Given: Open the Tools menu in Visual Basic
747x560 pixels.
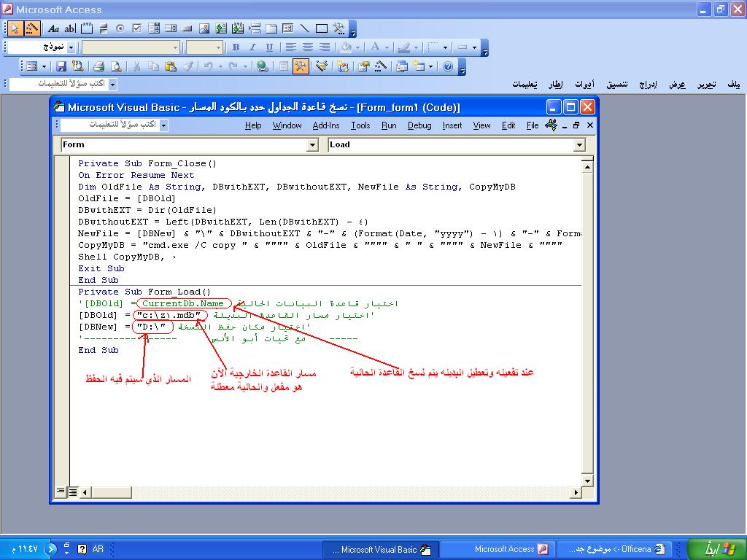Looking at the screenshot, I should [360, 125].
